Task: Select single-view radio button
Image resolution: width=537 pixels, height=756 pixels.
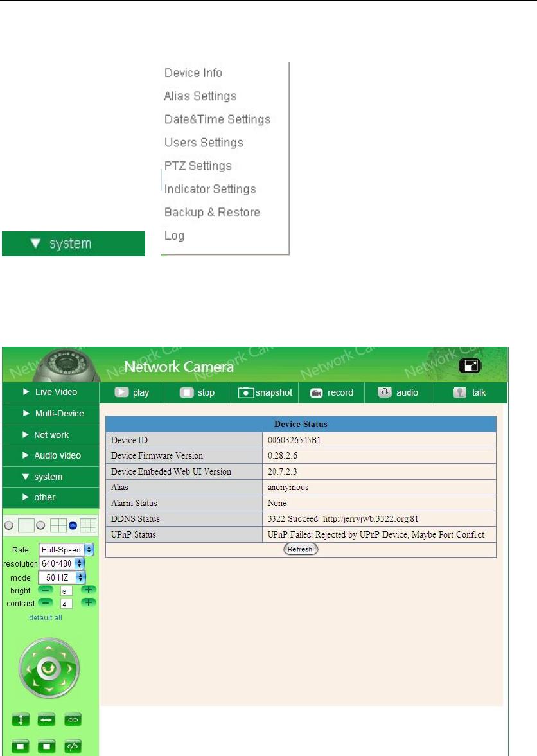Action: (x=9, y=525)
